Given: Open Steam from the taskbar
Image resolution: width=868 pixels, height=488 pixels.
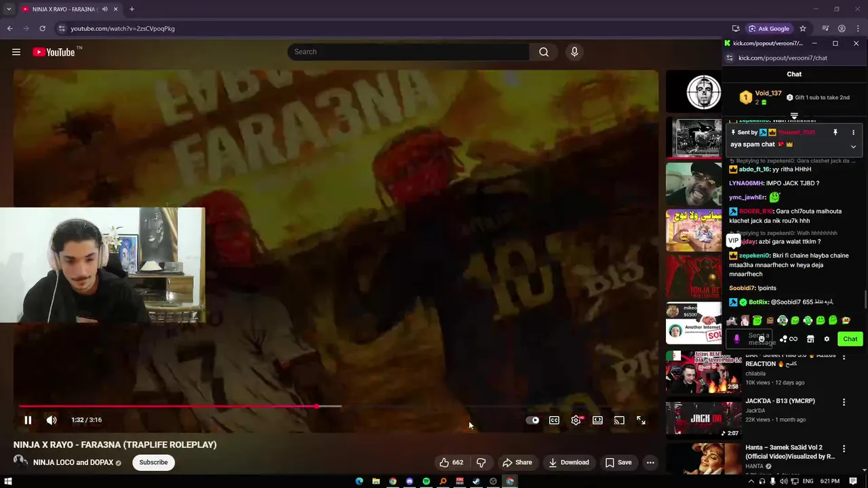Looking at the screenshot, I should tap(476, 481).
